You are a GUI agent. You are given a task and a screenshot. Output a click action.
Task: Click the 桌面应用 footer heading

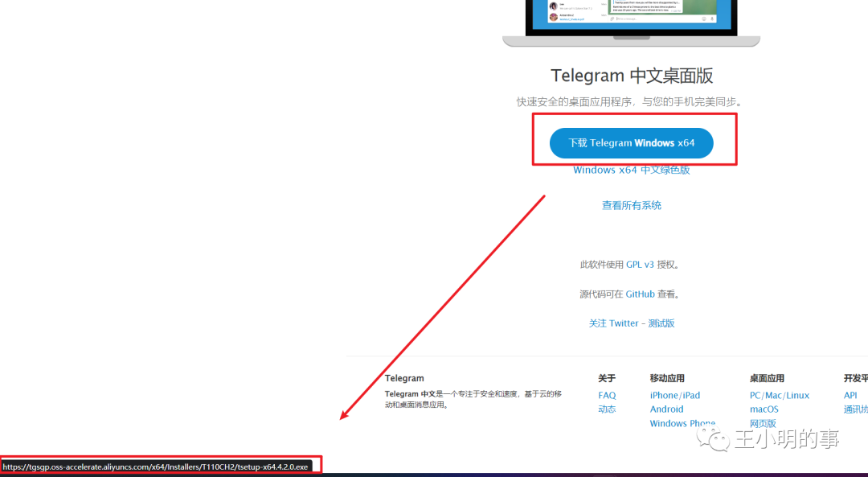[x=767, y=378]
